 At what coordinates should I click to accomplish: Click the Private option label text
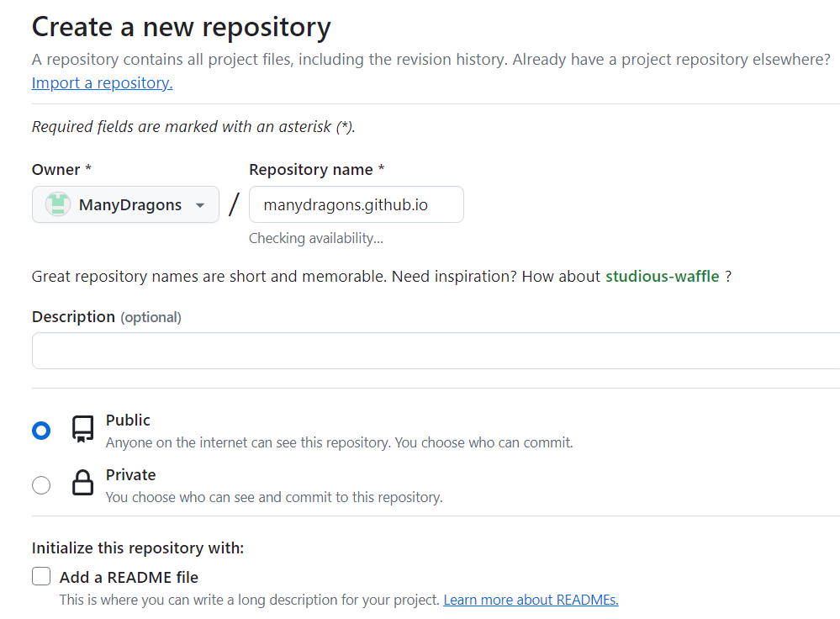coord(130,474)
